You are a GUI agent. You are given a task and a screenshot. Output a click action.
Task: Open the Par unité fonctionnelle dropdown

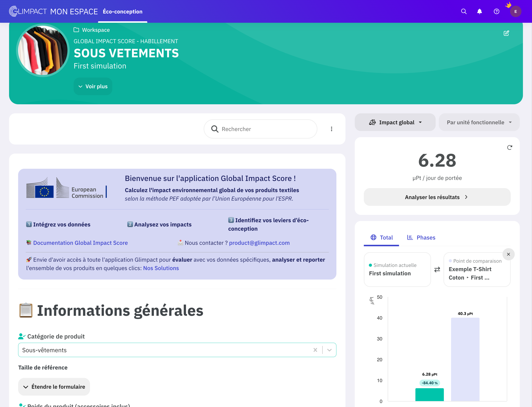[479, 122]
